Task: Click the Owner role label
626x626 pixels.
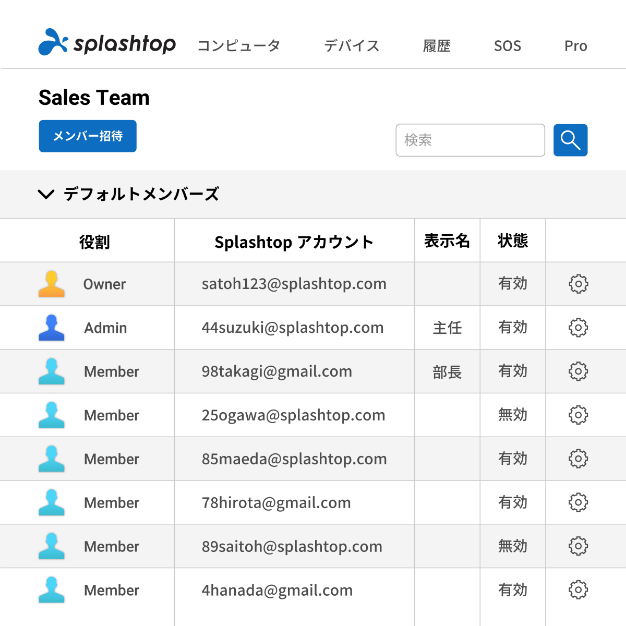Action: (105, 284)
